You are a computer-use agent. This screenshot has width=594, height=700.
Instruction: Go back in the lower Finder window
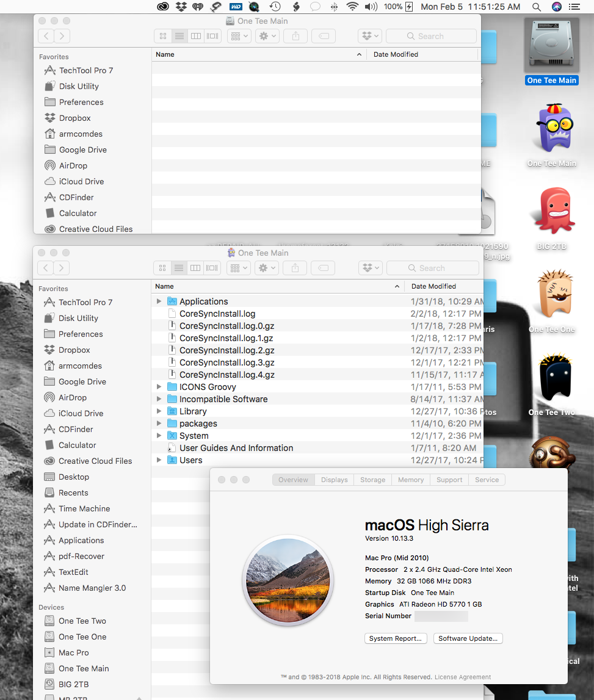click(x=46, y=268)
